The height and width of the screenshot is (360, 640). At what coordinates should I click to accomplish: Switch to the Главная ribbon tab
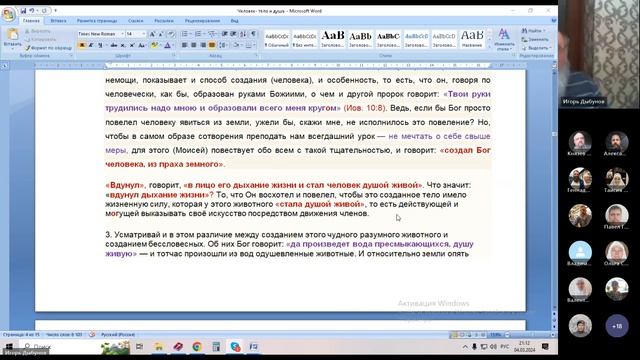[x=31, y=20]
